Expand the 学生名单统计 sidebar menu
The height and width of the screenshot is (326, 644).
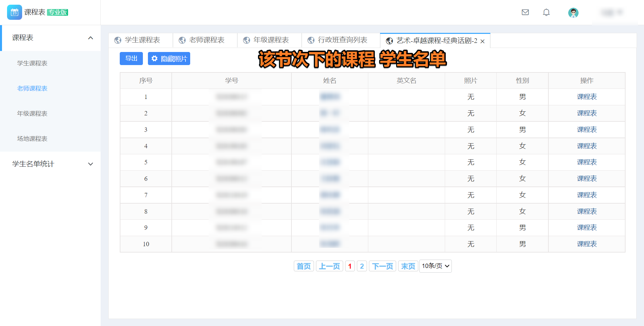(x=90, y=164)
